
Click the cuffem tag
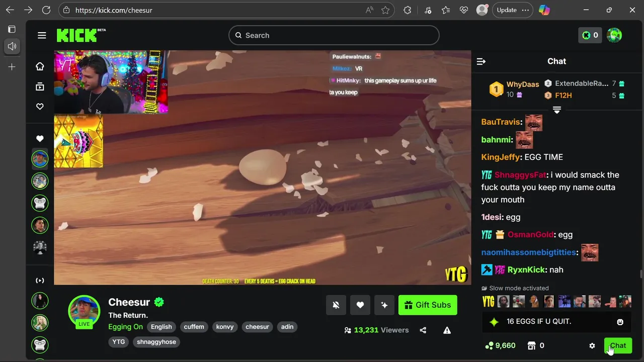point(194,327)
